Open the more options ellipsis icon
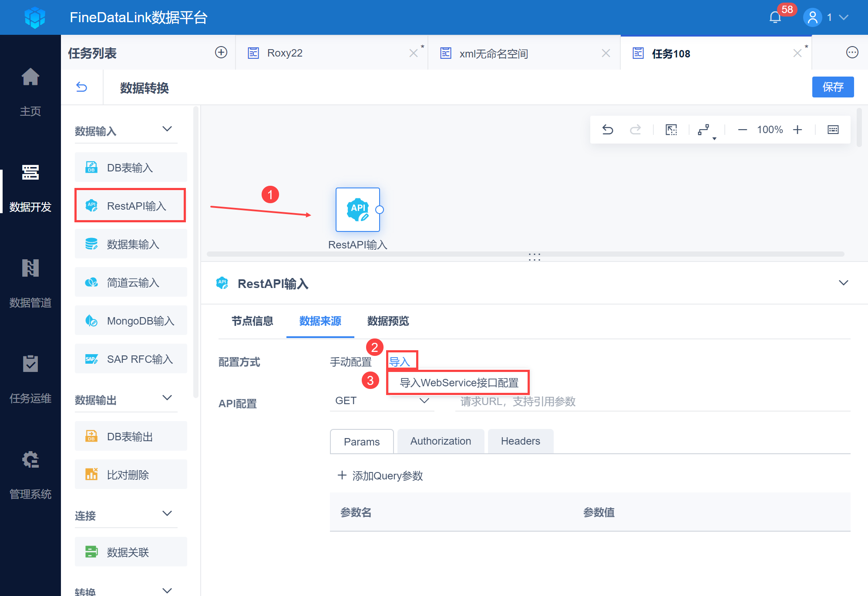Screen dimensions: 868x596 [x=852, y=53]
